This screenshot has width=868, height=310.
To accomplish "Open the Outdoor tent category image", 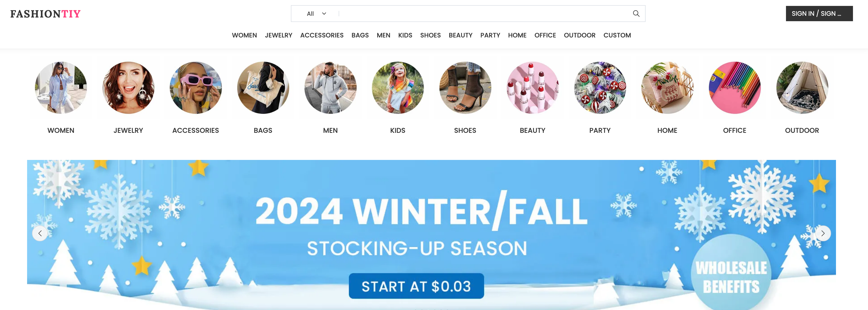I will (802, 88).
